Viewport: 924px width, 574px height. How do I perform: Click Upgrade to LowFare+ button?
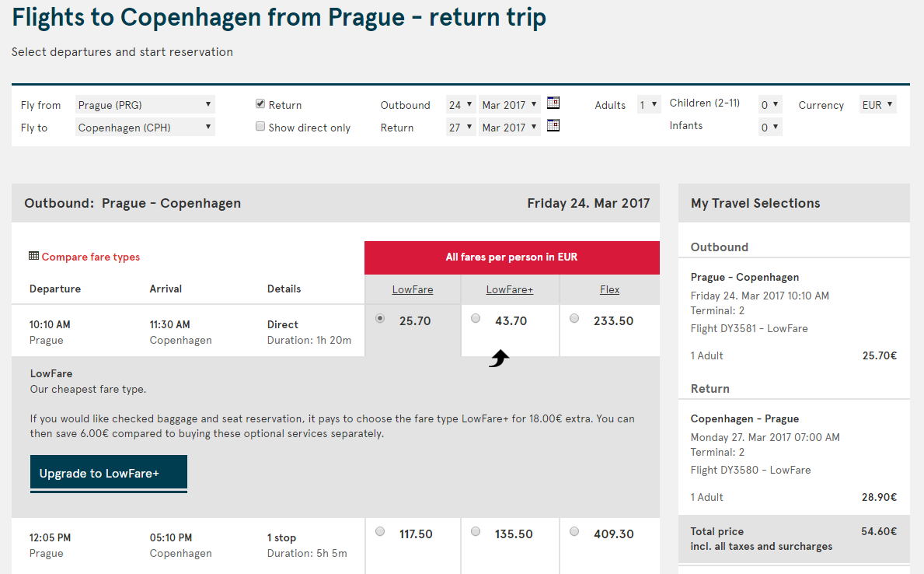[109, 473]
